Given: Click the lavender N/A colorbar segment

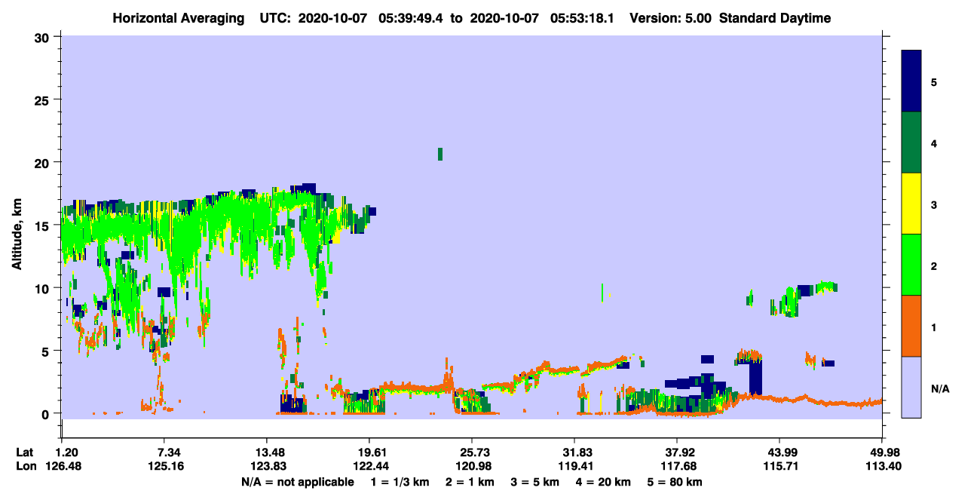Looking at the screenshot, I should pyautogui.click(x=911, y=387).
